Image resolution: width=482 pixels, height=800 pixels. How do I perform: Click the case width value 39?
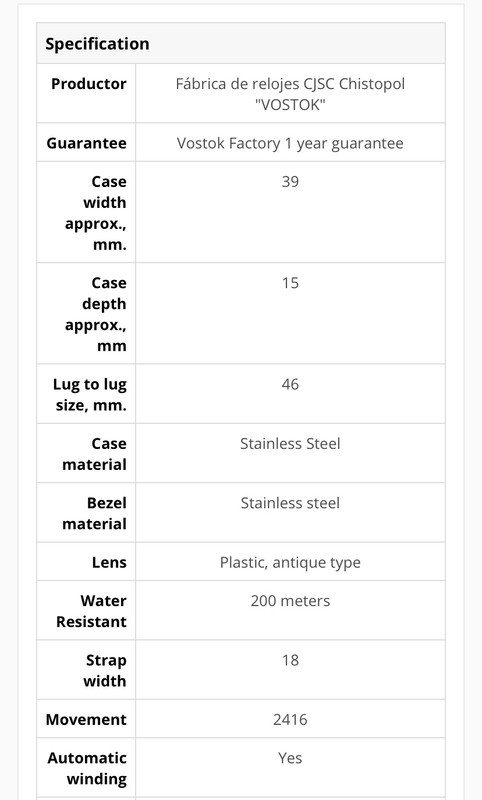coord(290,182)
